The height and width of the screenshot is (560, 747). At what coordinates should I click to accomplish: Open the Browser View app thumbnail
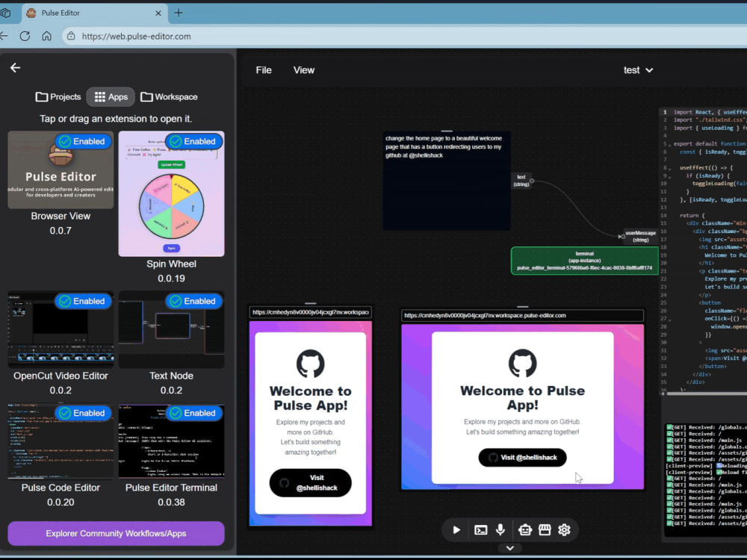tap(61, 170)
